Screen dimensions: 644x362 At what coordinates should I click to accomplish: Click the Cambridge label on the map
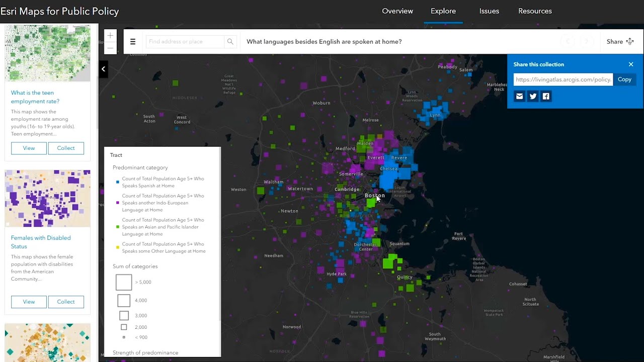pyautogui.click(x=347, y=190)
